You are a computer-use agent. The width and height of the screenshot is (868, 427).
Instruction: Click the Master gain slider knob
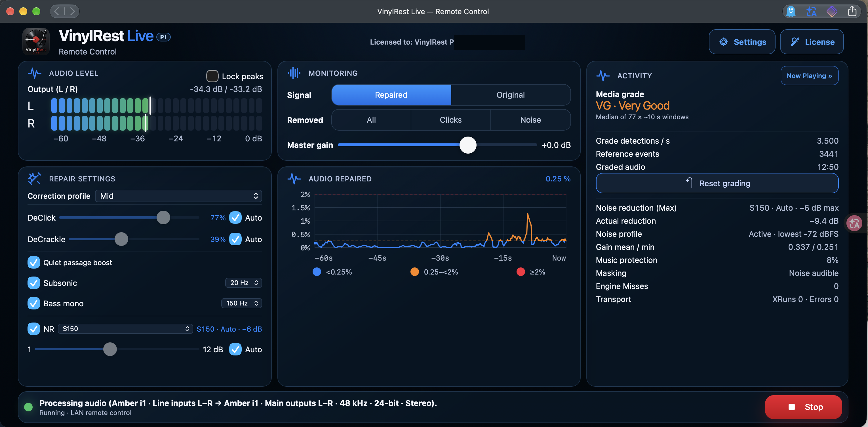coord(468,145)
